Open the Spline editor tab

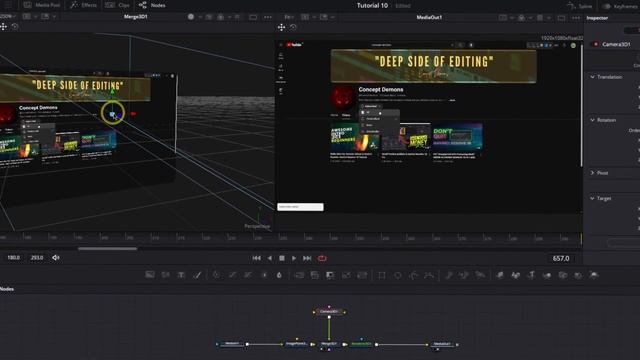tap(580, 6)
